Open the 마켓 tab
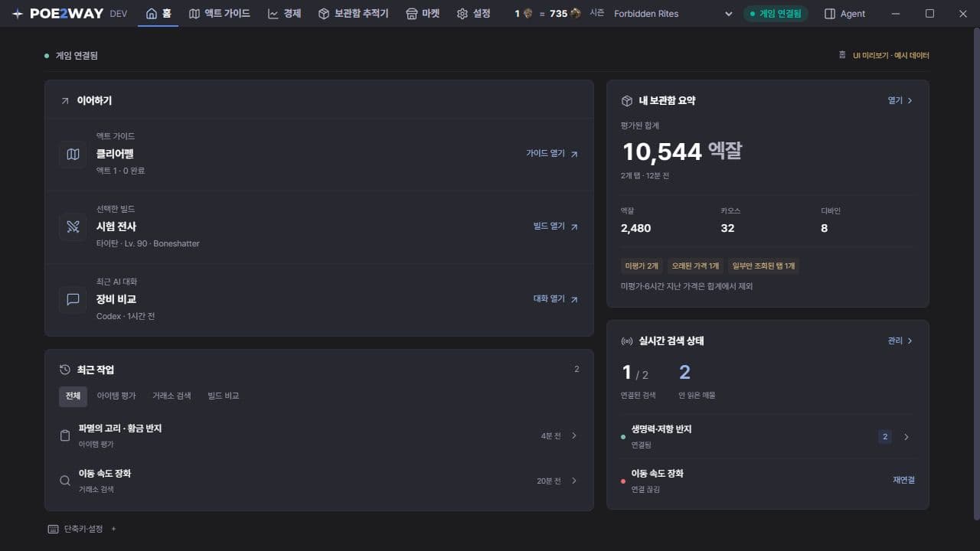This screenshot has height=551, width=980. (x=423, y=14)
